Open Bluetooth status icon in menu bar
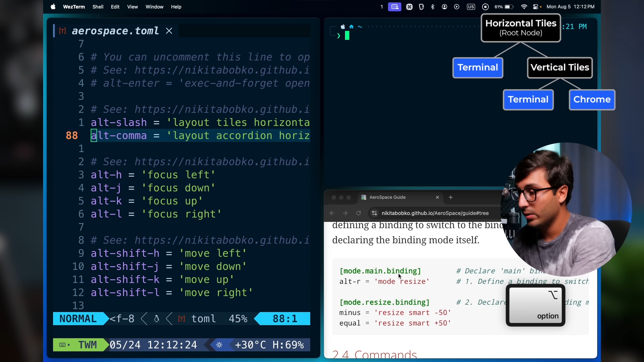644x362 pixels. point(432,7)
